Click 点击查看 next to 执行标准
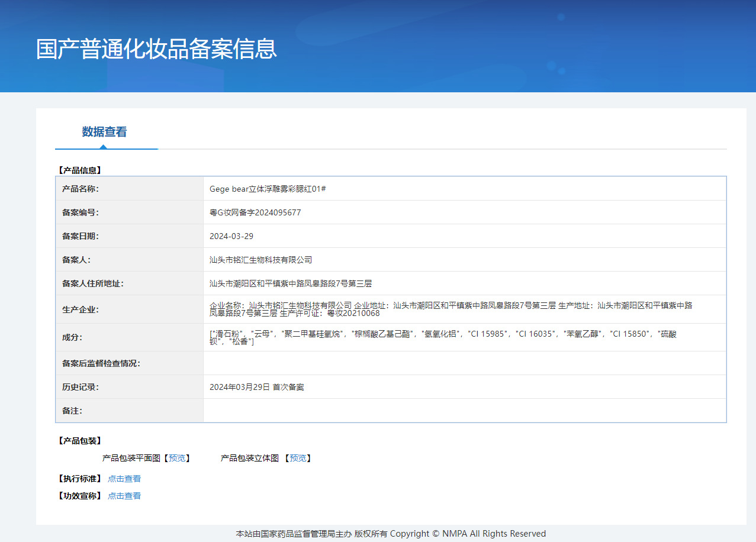This screenshot has width=756, height=542. pos(124,479)
